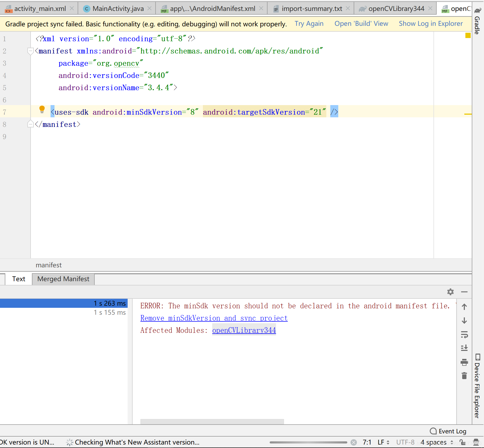The image size is (484, 448).
Task: Click the package org.opencv line
Action: pyautogui.click(x=101, y=63)
